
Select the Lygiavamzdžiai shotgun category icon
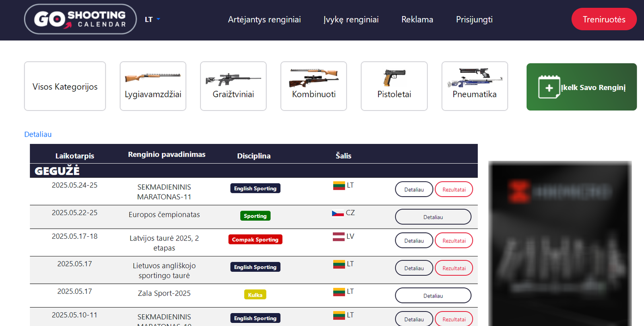153,77
